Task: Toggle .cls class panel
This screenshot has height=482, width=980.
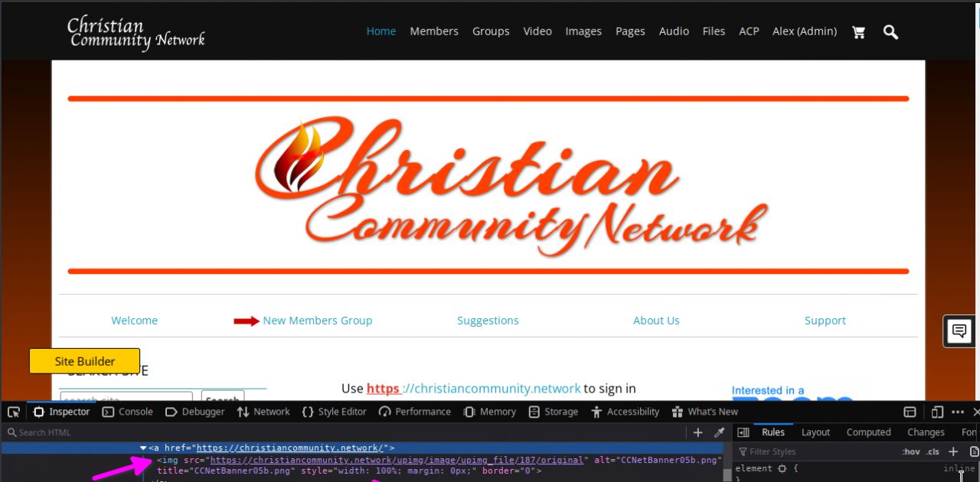Action: pyautogui.click(x=933, y=451)
